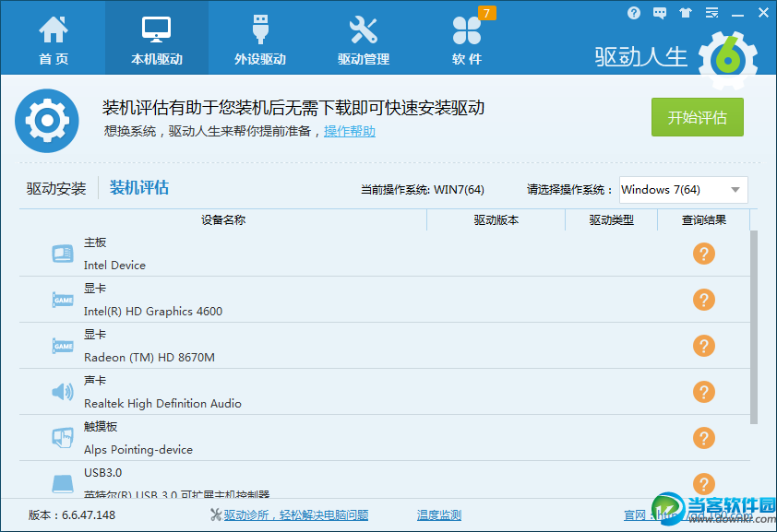Select the 装机评估 sub-tab
777x532 pixels.
[139, 187]
